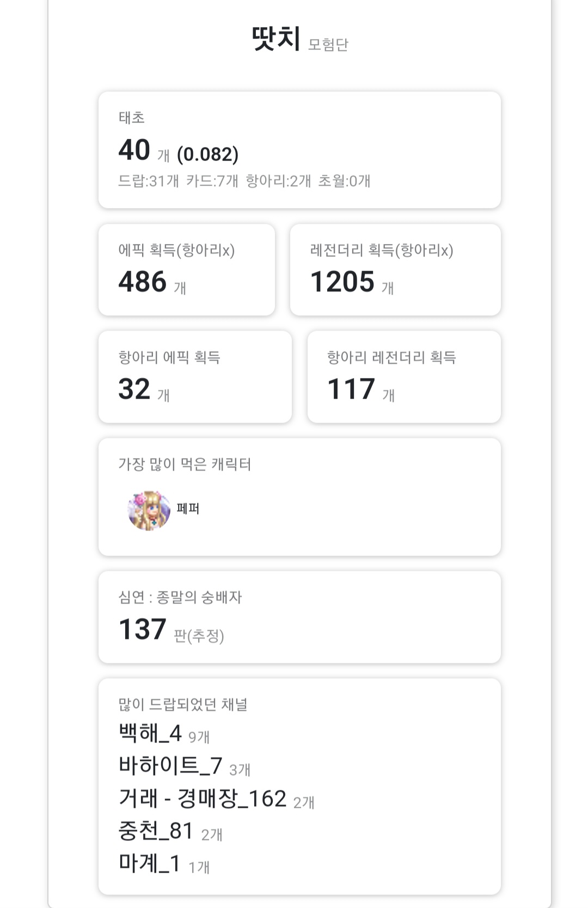588x908 pixels.
Task: Choose the 중천_81 channel entry
Action: pos(156,831)
